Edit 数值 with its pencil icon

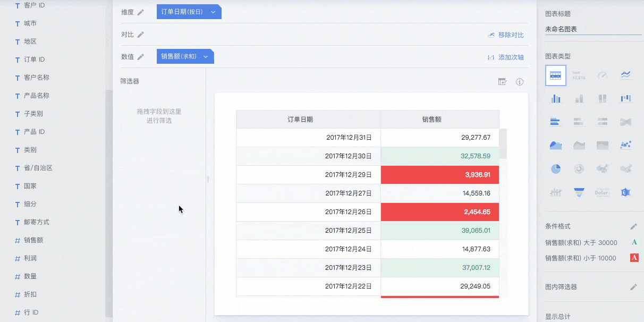coord(140,57)
